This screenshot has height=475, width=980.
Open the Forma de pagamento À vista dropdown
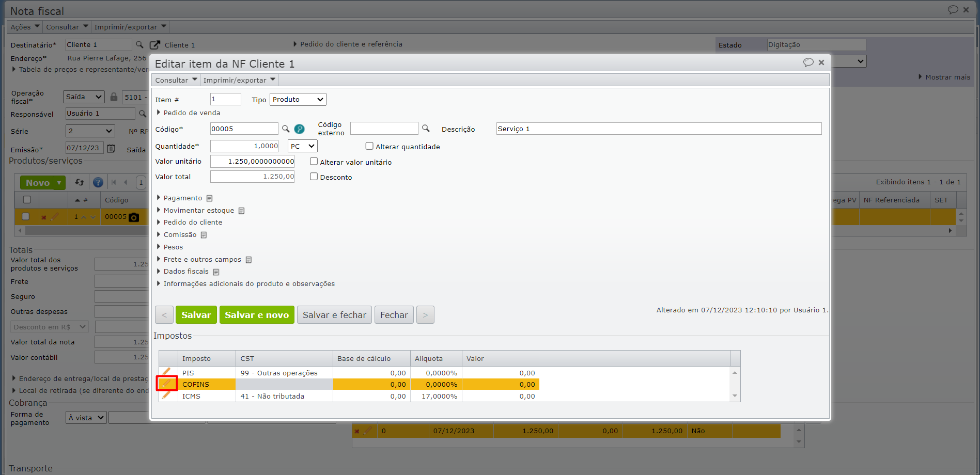point(86,418)
